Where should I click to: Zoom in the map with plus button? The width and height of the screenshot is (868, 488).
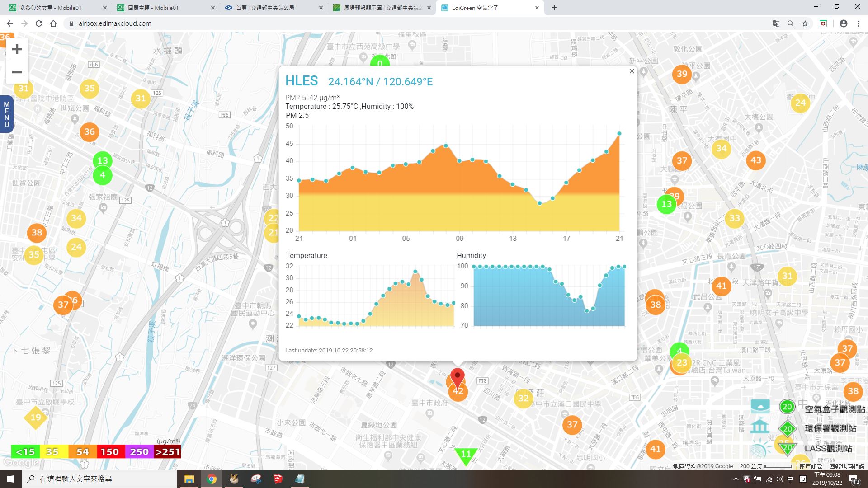point(17,49)
